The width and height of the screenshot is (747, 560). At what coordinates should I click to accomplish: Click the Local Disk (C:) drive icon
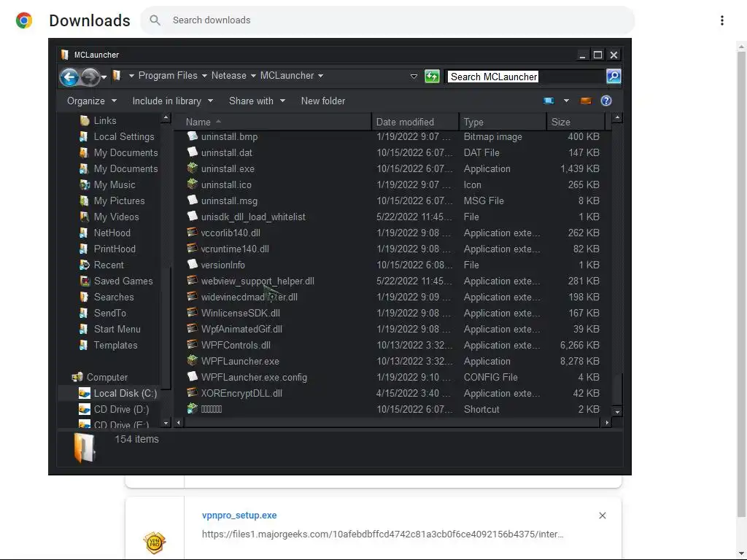pyautogui.click(x=85, y=393)
